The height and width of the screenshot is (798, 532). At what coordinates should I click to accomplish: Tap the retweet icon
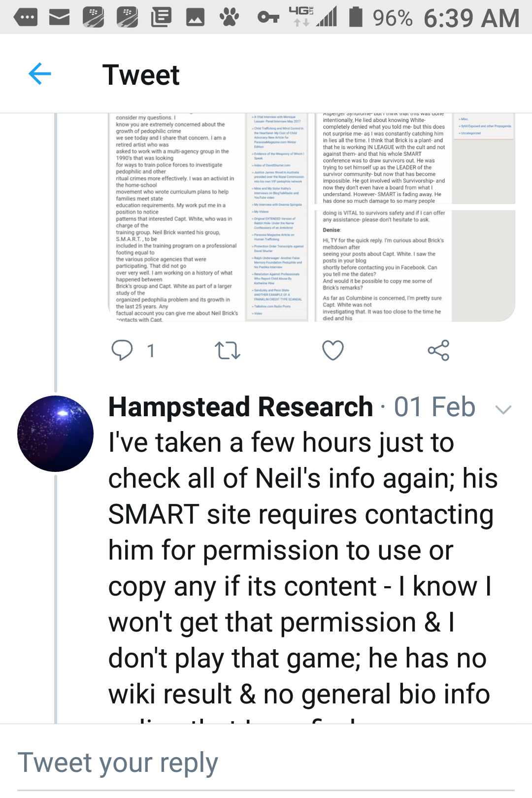[228, 350]
